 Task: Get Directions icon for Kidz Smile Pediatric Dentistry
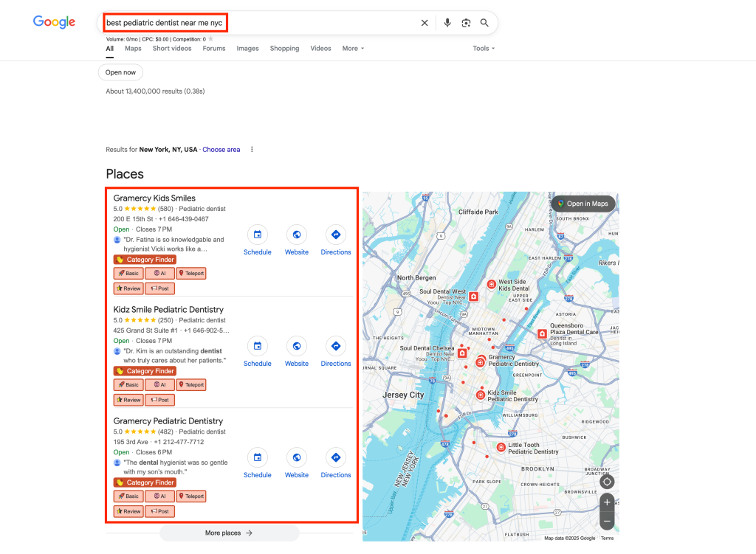(336, 346)
